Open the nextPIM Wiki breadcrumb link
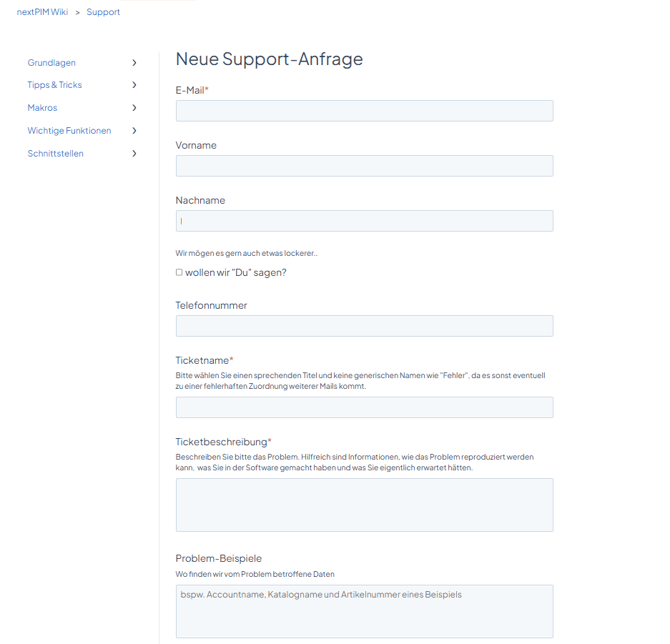670x644 pixels. tap(42, 12)
